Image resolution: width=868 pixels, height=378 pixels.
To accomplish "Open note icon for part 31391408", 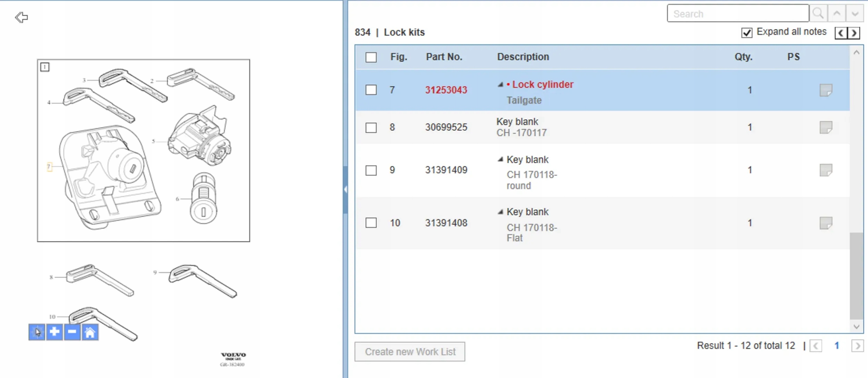I will point(826,223).
